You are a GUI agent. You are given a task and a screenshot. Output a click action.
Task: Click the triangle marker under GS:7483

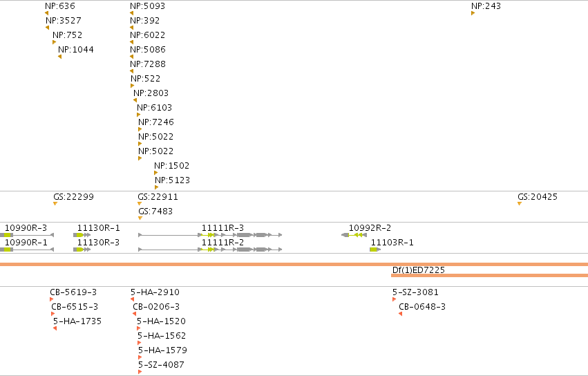[140, 218]
